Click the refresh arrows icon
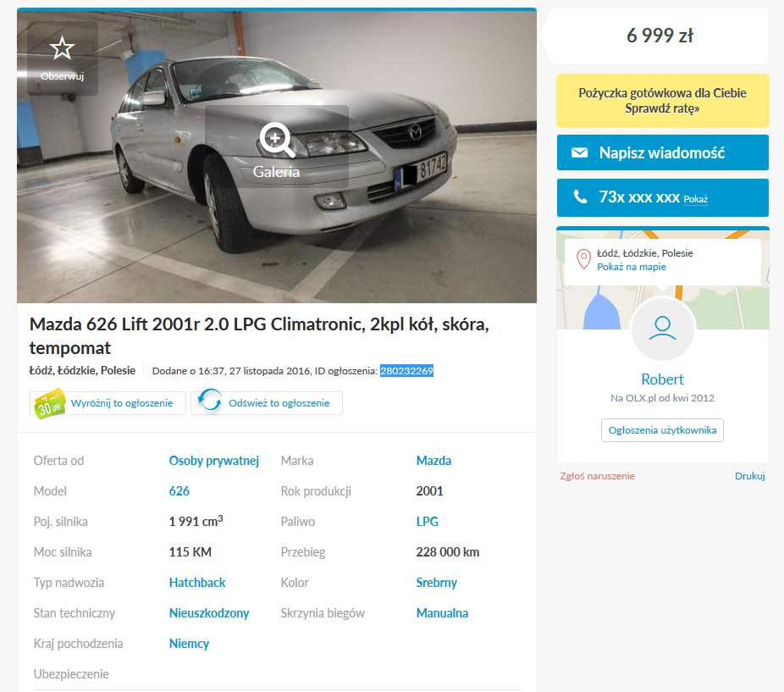 210,401
